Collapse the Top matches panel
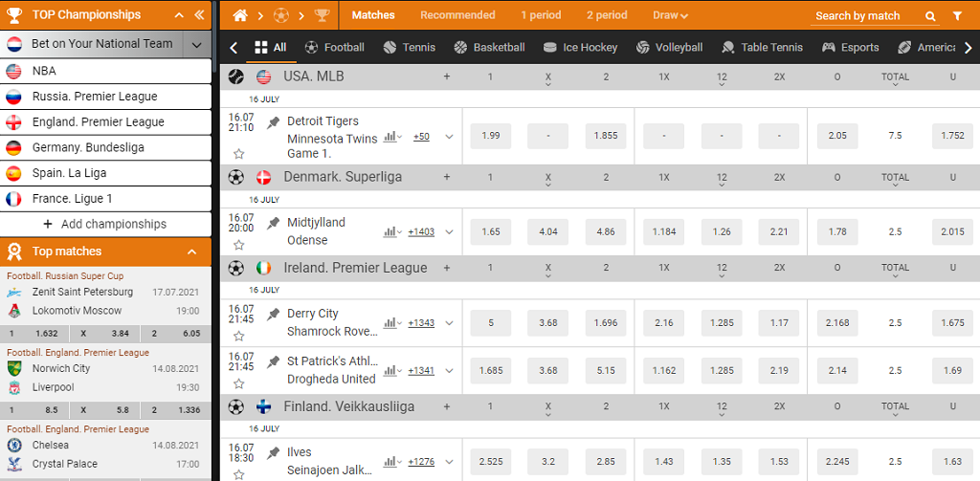Screen dimensions: 980x481 (x=191, y=251)
